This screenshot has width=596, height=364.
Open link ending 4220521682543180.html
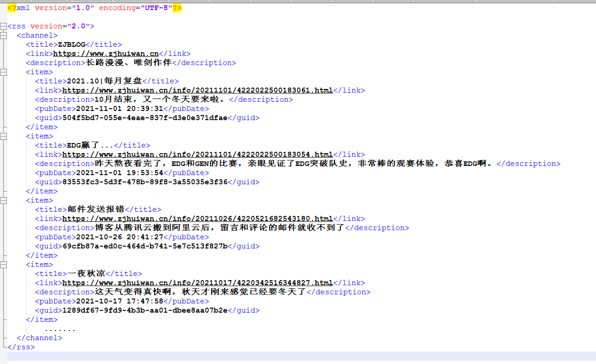pyautogui.click(x=197, y=219)
